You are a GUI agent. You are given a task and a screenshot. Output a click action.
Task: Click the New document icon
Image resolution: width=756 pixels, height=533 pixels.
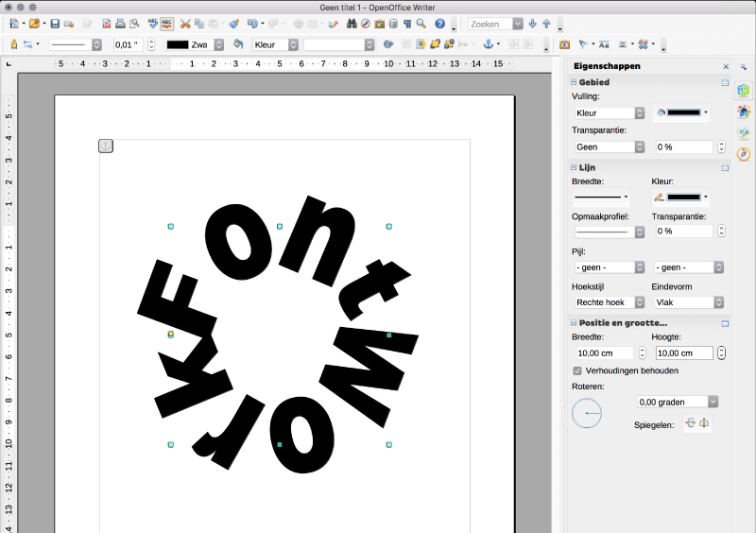(x=14, y=24)
